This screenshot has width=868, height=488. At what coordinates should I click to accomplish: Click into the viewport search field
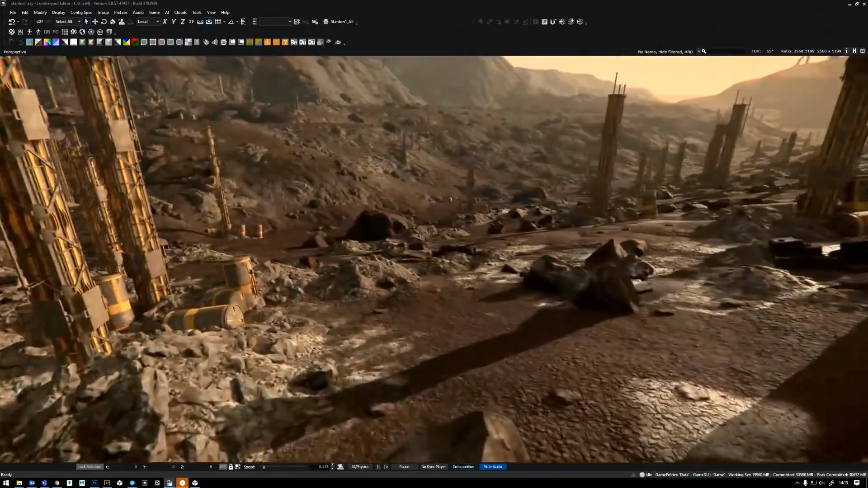pos(726,52)
